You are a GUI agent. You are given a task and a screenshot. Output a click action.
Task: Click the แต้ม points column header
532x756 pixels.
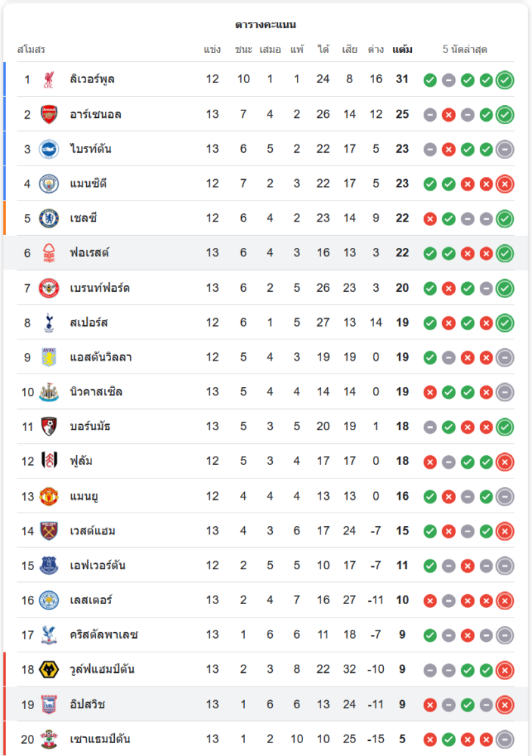402,50
